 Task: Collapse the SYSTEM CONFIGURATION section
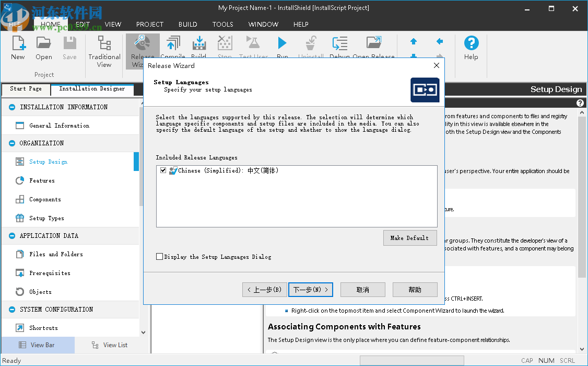click(11, 310)
